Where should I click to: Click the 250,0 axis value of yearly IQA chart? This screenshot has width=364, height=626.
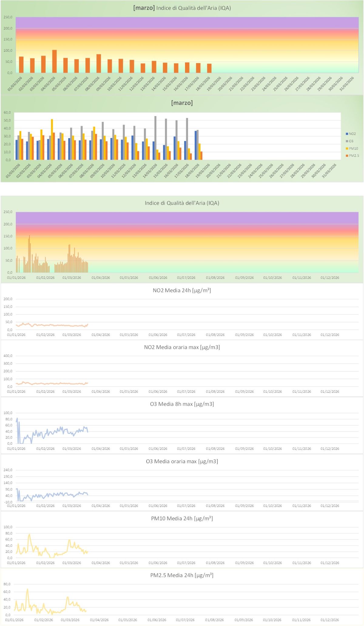pos(8,212)
